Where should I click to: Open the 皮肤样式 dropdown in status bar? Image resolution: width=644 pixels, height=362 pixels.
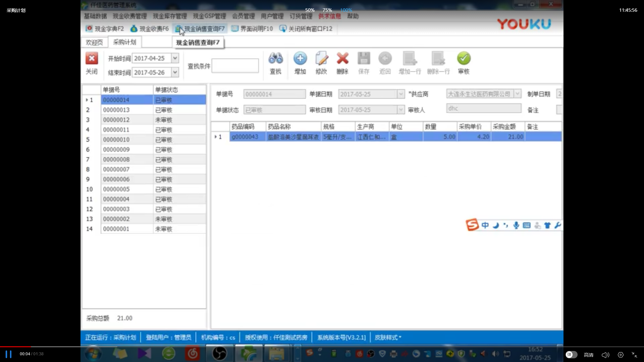pos(388,337)
